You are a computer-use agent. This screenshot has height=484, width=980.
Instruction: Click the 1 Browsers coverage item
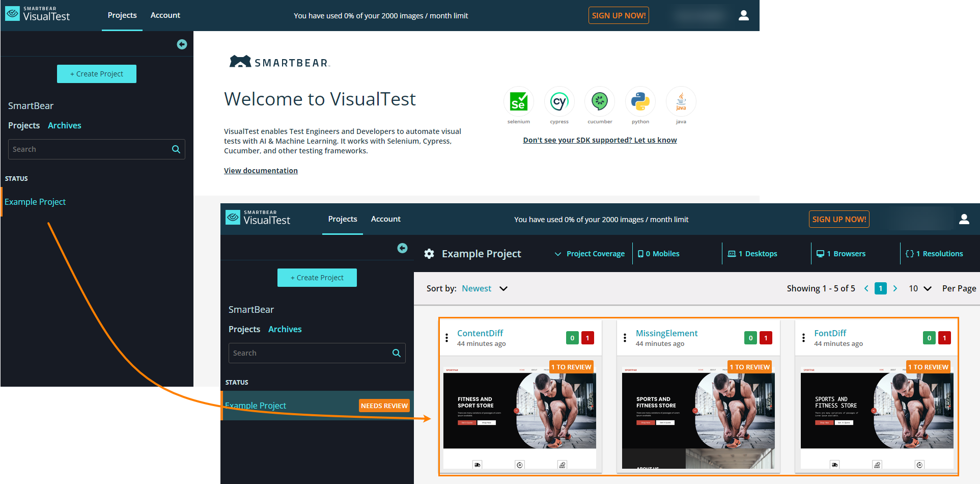[x=841, y=254]
